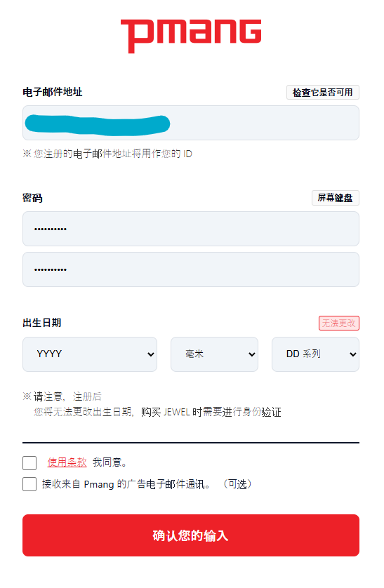Click the DD 系列 dropdown chevron
384x588 pixels.
pos(353,354)
